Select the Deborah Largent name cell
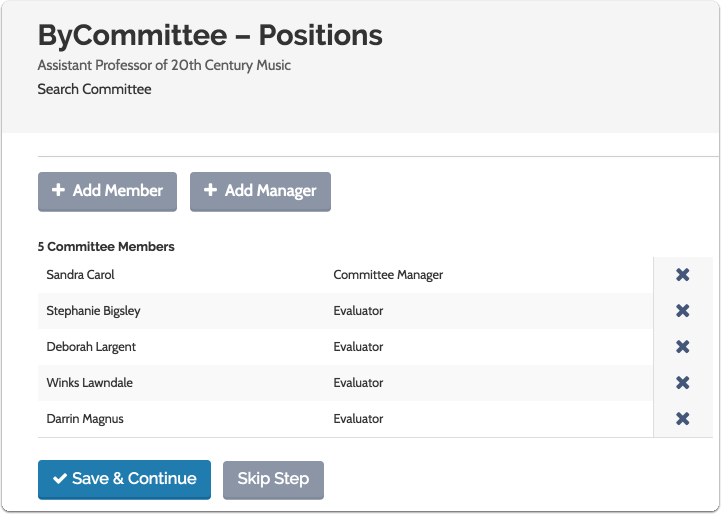The width and height of the screenshot is (721, 514). tap(91, 347)
